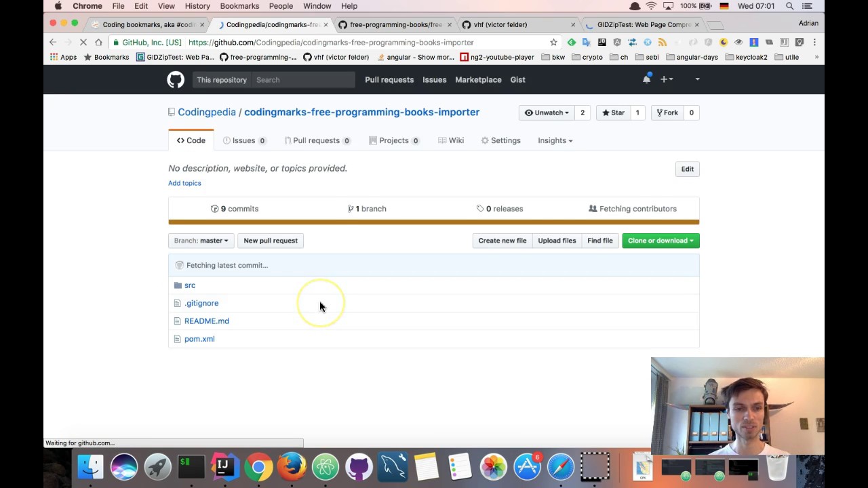Click Chrome home button icon

click(x=98, y=42)
